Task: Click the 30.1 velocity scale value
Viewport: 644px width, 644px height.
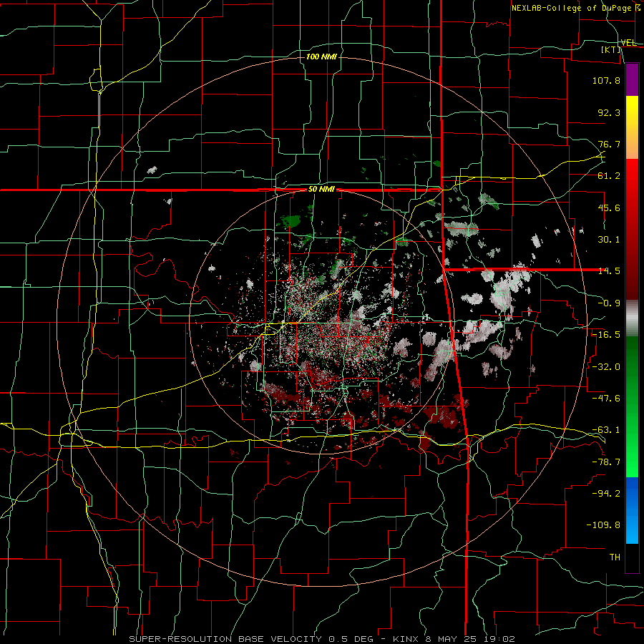Action: pyautogui.click(x=609, y=240)
